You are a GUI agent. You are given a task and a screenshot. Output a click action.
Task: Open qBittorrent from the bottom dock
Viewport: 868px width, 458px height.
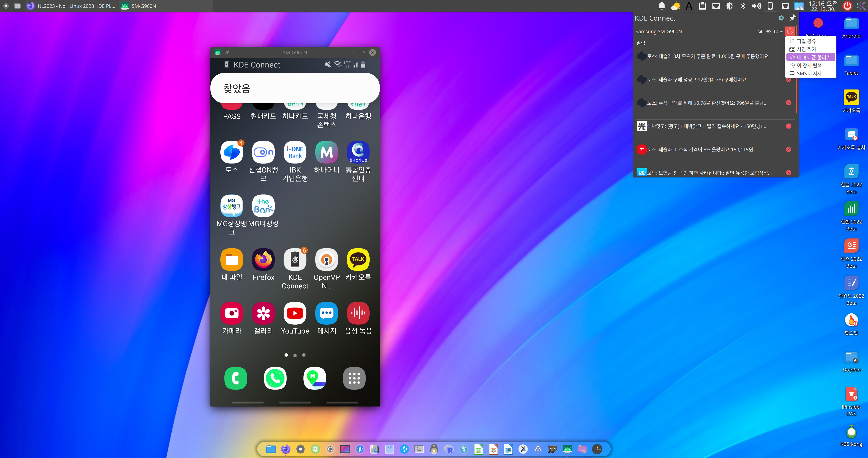tap(360, 449)
